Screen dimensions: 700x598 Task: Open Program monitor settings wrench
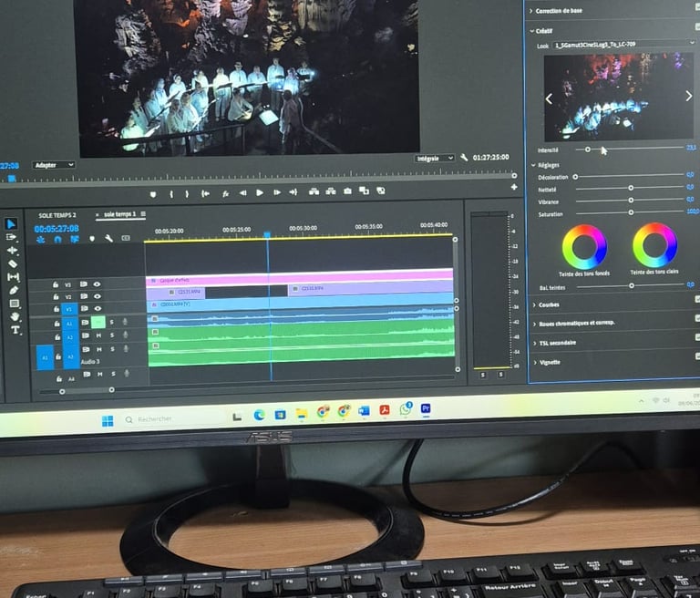464,157
